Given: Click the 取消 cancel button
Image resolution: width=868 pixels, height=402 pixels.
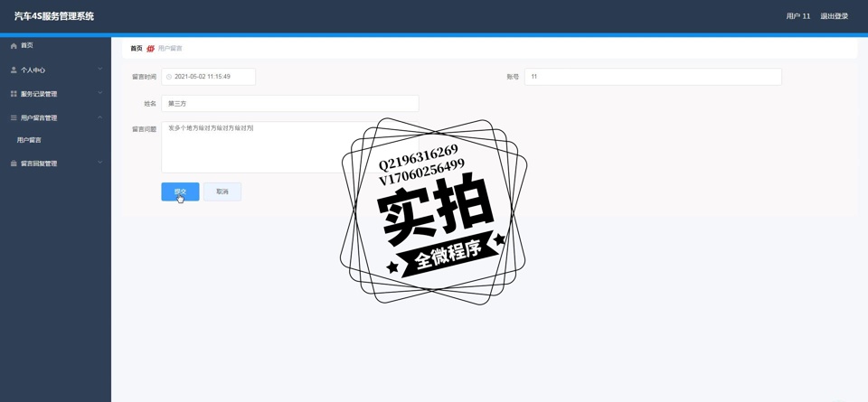Looking at the screenshot, I should pos(222,192).
